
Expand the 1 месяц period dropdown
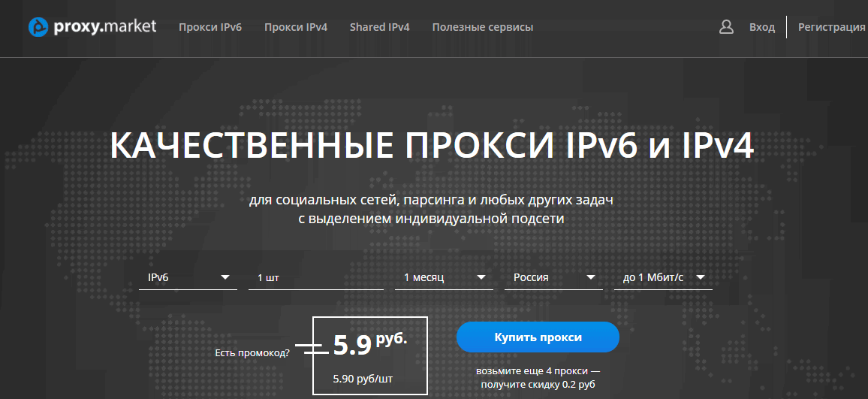pos(444,277)
